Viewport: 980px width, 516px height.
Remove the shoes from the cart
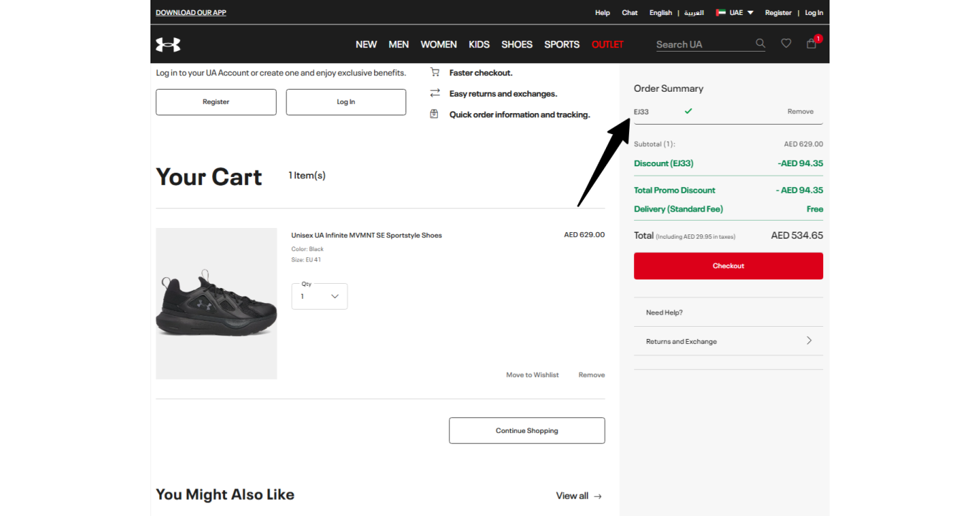(592, 375)
